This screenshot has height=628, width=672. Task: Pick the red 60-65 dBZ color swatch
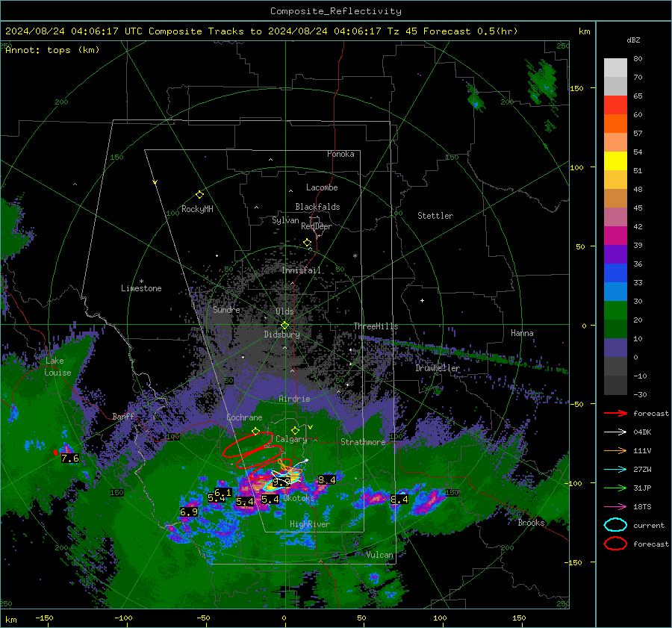pos(615,105)
